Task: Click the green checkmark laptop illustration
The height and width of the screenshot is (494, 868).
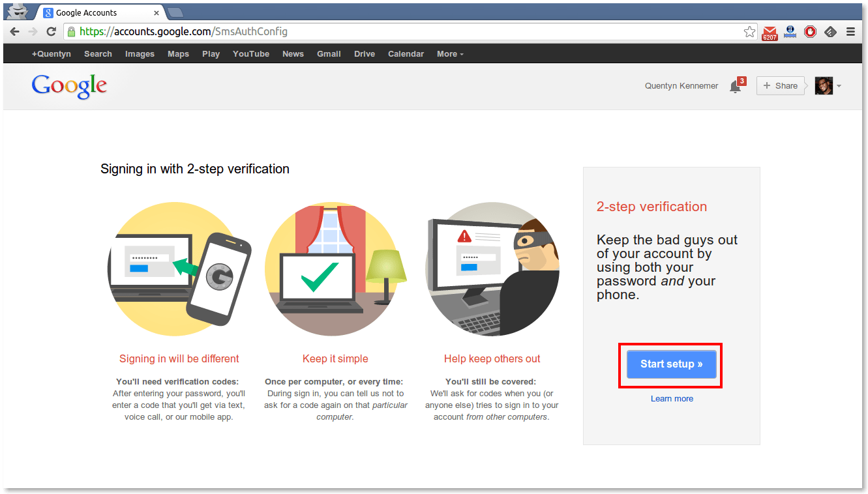Action: [335, 269]
